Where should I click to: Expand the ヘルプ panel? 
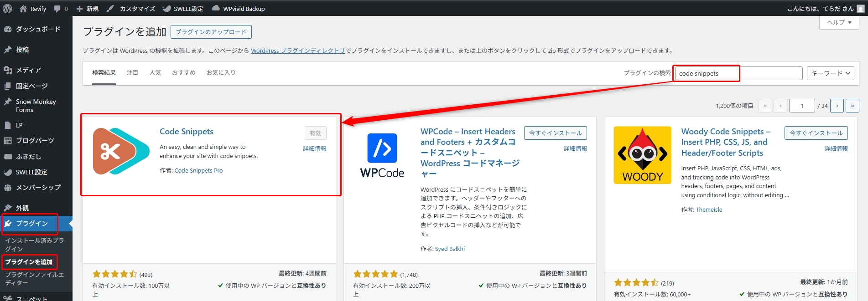pyautogui.click(x=839, y=22)
